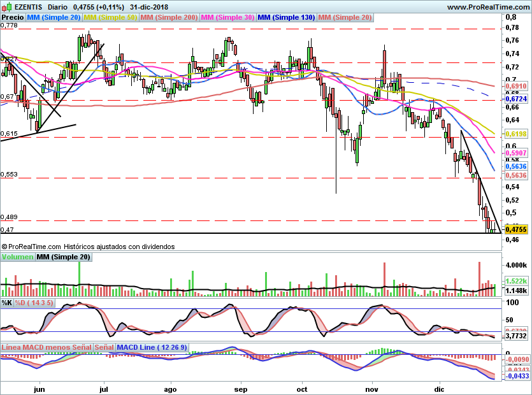Select the Volumen panel legend
Viewport: 532px width, 395px height.
(x=17, y=257)
